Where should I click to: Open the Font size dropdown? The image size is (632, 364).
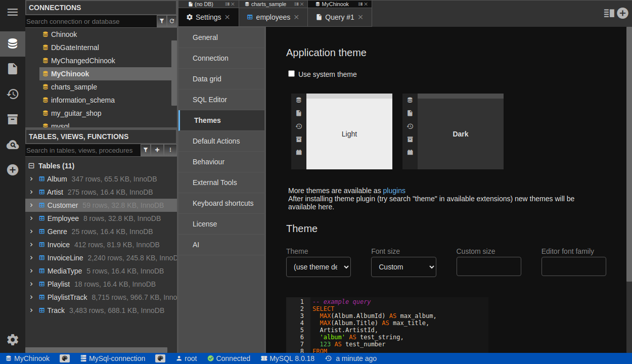coord(403,267)
